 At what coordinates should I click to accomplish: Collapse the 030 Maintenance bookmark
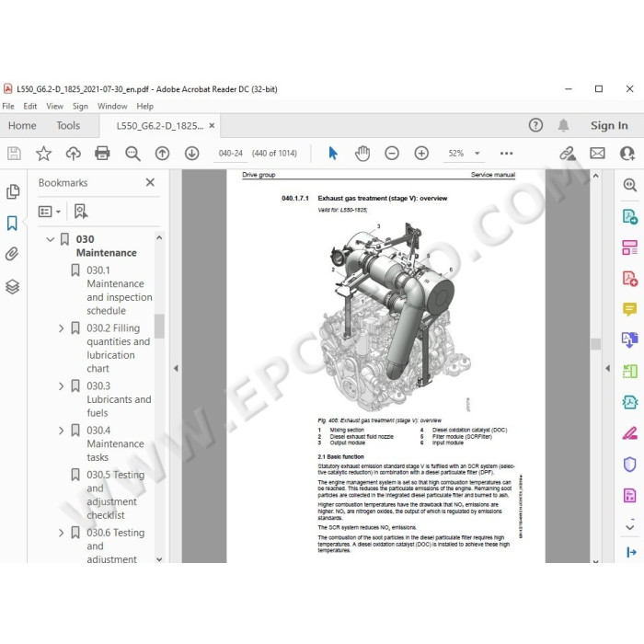(51, 239)
